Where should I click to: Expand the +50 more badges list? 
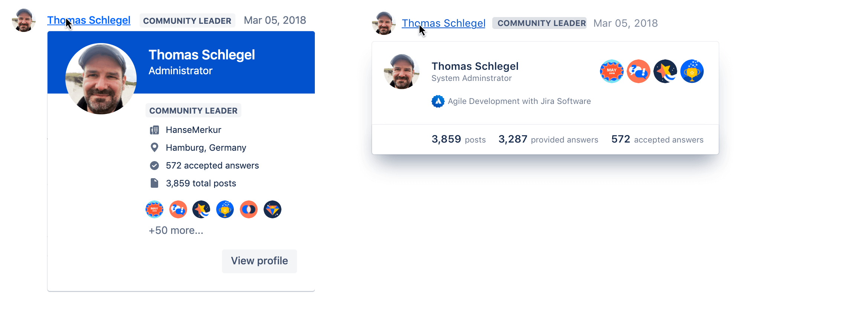[x=176, y=231]
